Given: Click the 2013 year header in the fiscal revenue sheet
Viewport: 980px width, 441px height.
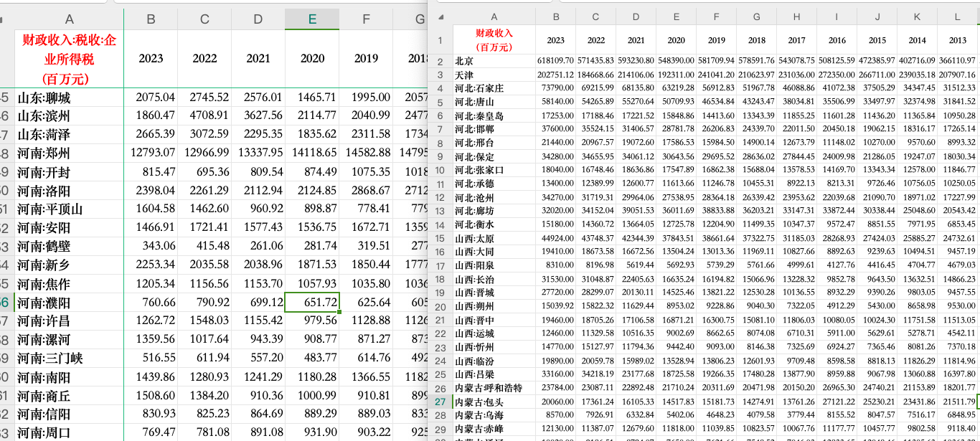Looking at the screenshot, I should [957, 39].
